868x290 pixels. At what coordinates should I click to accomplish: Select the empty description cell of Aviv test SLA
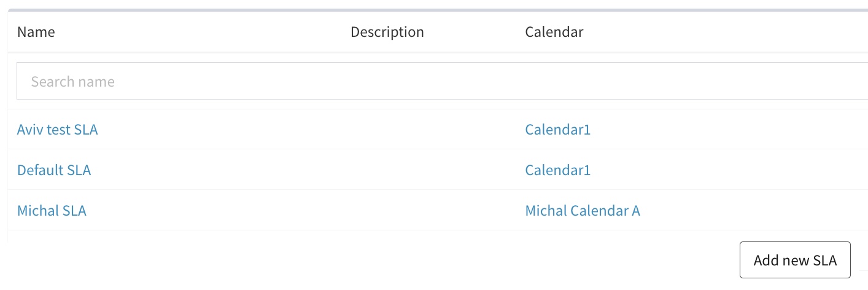(x=428, y=130)
